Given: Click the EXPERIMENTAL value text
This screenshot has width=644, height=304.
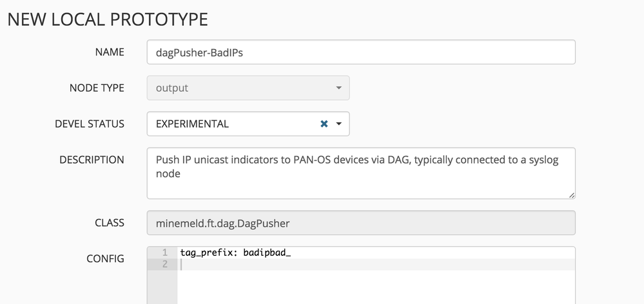Looking at the screenshot, I should [x=192, y=124].
